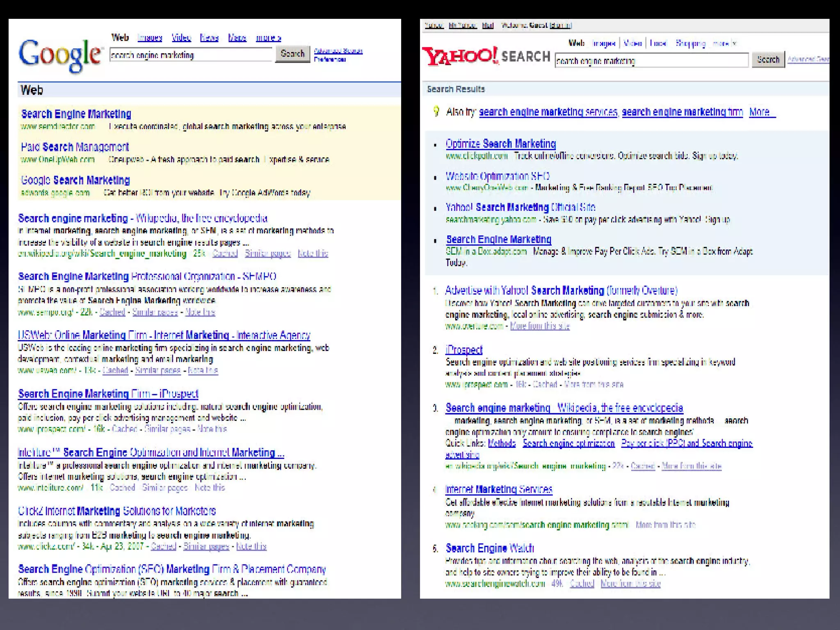The width and height of the screenshot is (840, 630).
Task: Click 'search engine marketing services' suggestion
Action: 548,112
